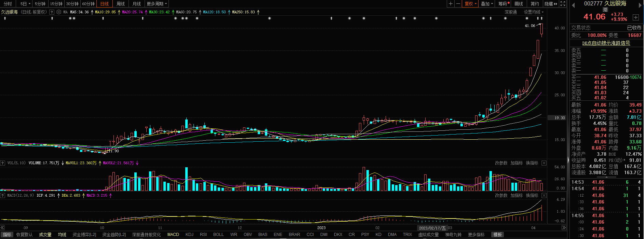Close the MACD indicator panel
Screen dimensions: 644x239
tap(544, 196)
